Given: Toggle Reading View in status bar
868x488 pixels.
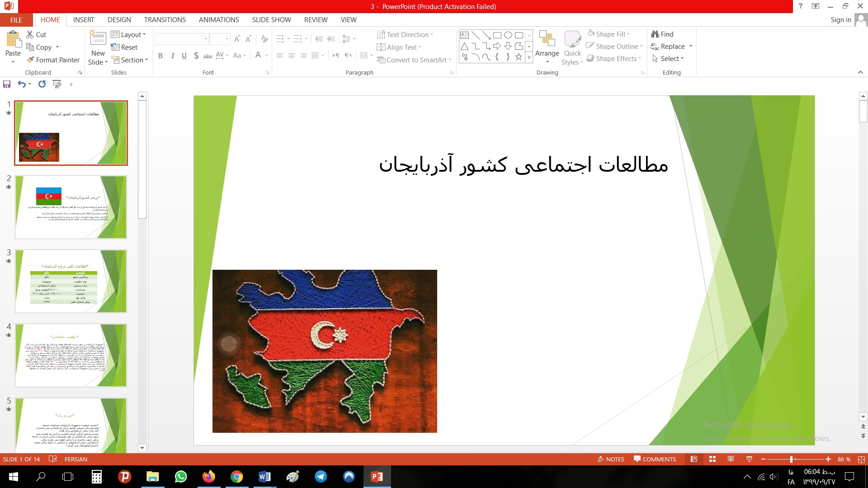Looking at the screenshot, I should pyautogui.click(x=731, y=459).
